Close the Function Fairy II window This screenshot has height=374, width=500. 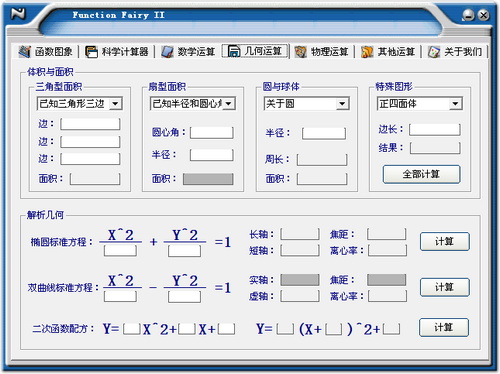483,15
